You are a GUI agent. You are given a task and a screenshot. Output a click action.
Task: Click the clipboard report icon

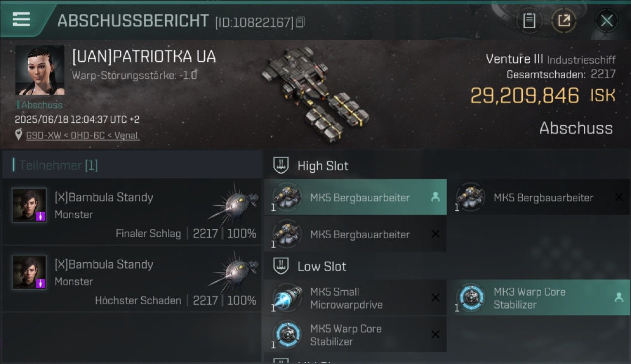pos(529,21)
